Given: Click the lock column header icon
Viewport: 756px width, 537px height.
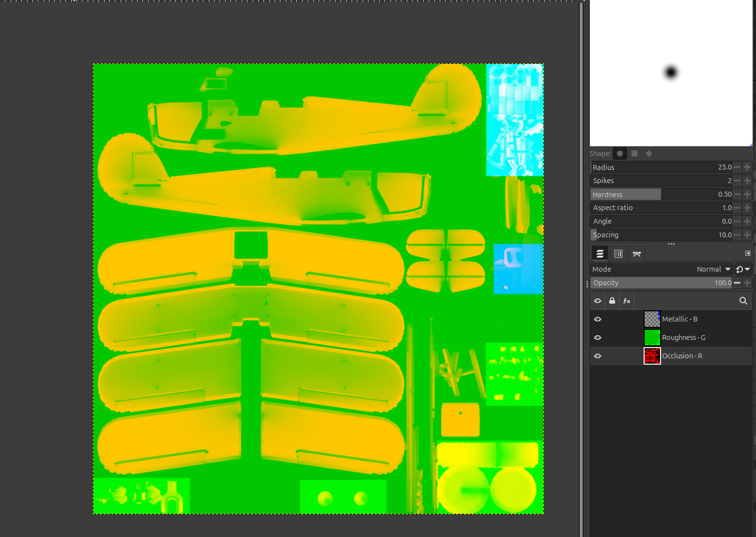Looking at the screenshot, I should (612, 301).
